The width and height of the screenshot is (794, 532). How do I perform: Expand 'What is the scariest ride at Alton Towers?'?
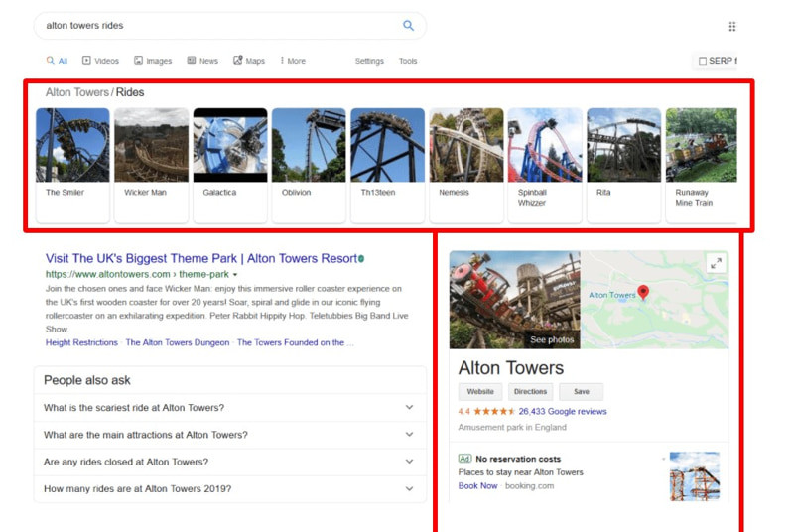(229, 408)
